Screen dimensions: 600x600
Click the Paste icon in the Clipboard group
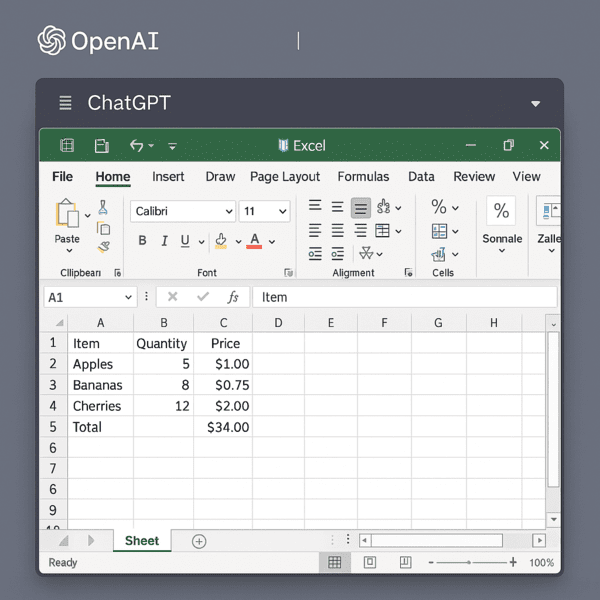[67, 215]
